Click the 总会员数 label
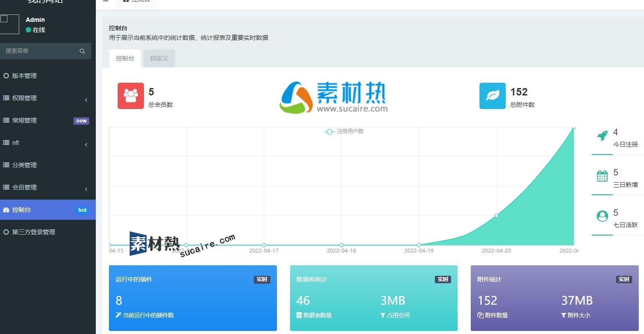 pos(161,105)
